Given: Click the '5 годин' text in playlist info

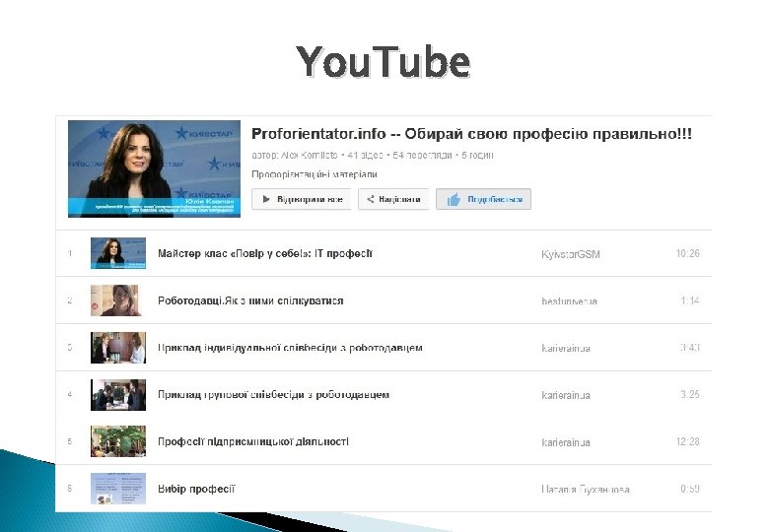Looking at the screenshot, I should pos(477,155).
